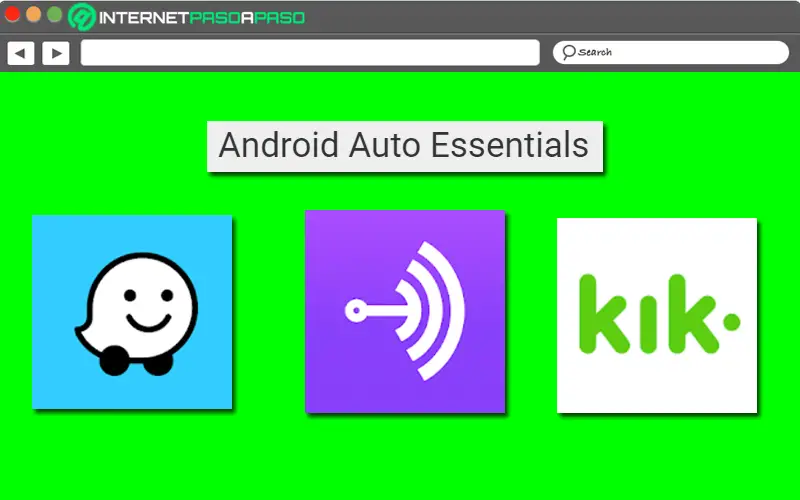The width and height of the screenshot is (800, 500).
Task: Click the Android Auto Essentials heading
Action: (405, 146)
